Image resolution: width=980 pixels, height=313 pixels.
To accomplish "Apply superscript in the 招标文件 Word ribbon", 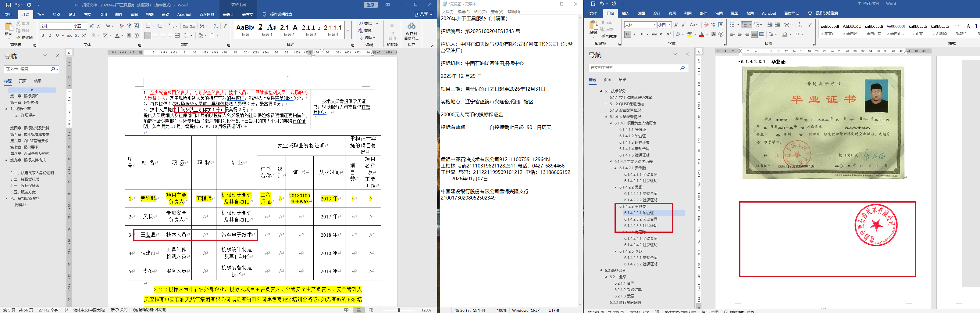I will (84, 35).
